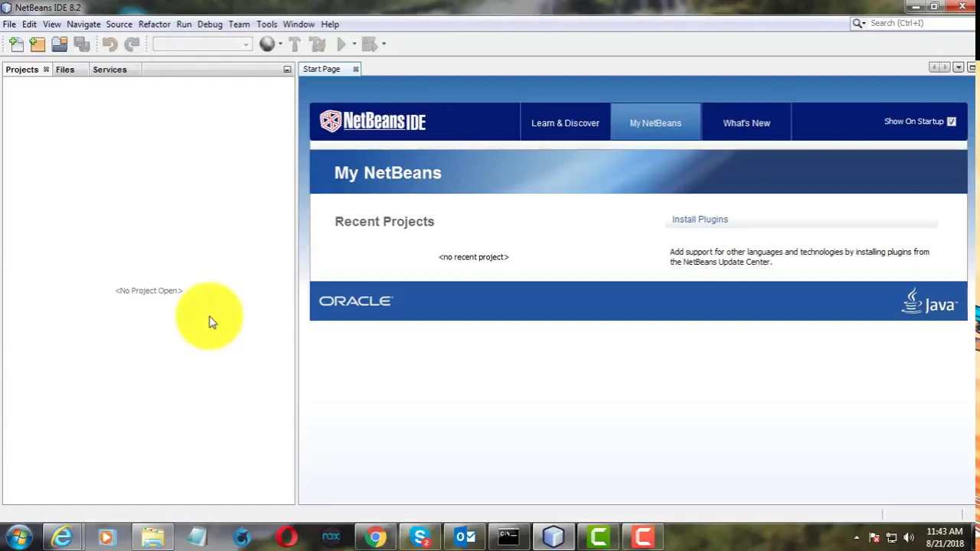Screen dimensions: 980x551
Task: Switch to the Files tab
Action: [64, 70]
